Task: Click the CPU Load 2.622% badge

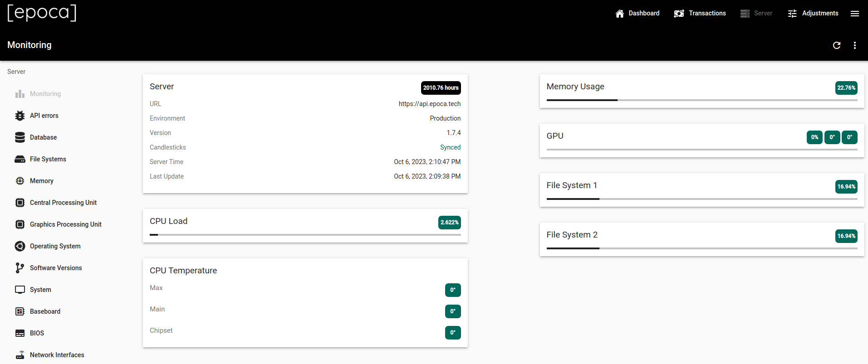Action: click(x=450, y=222)
